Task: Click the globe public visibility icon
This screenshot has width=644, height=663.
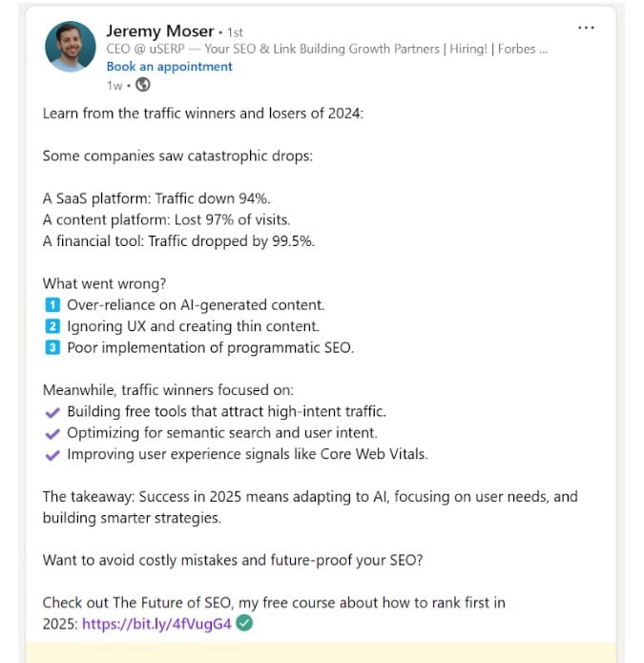Action: point(143,85)
